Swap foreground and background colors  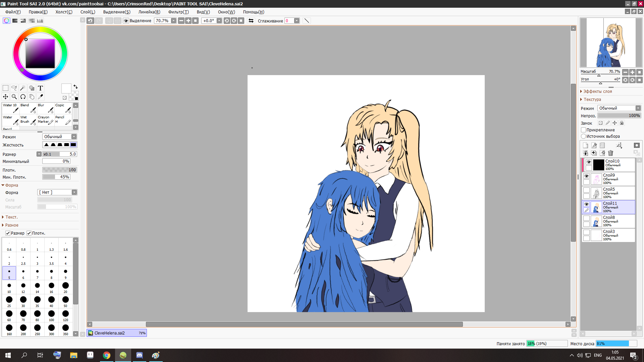point(75,86)
